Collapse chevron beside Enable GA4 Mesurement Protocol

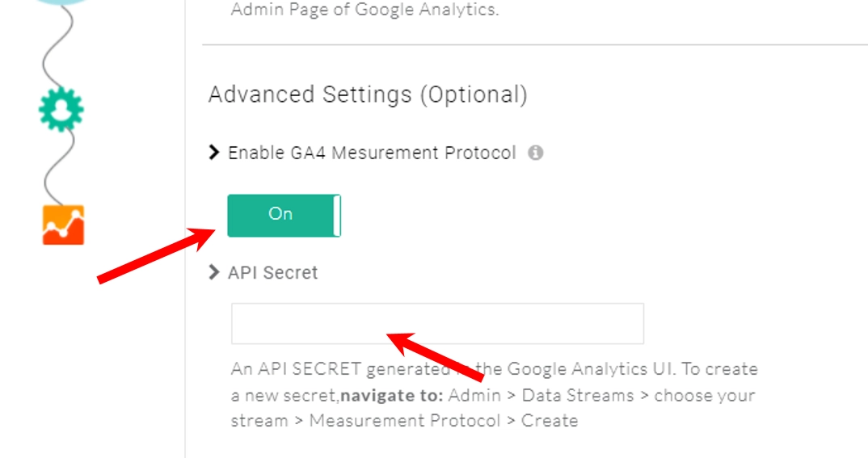click(214, 153)
